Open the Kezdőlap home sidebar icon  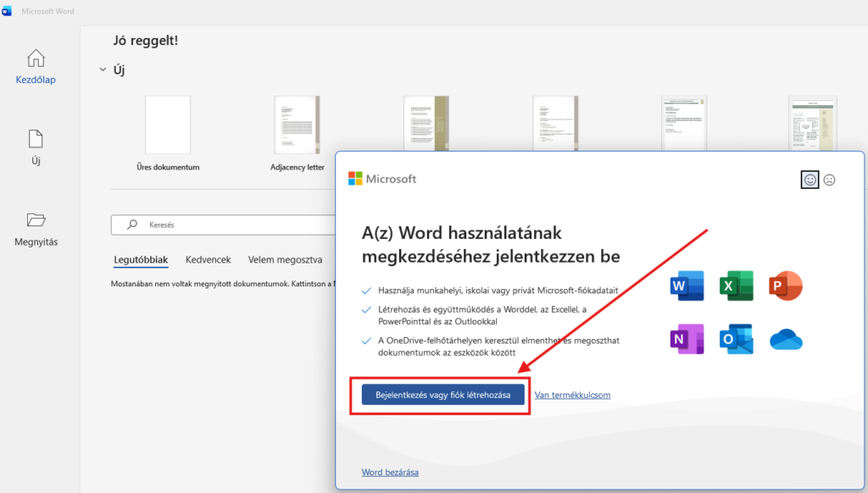point(36,58)
